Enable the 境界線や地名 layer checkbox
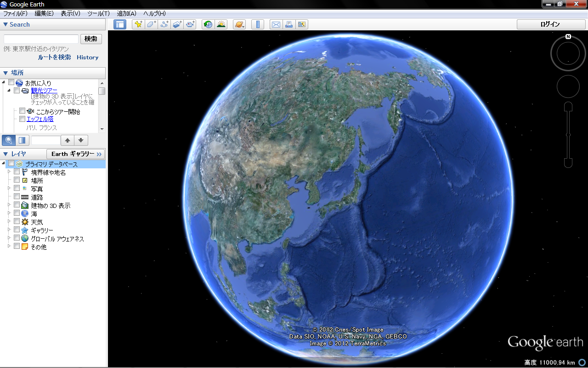 17,172
